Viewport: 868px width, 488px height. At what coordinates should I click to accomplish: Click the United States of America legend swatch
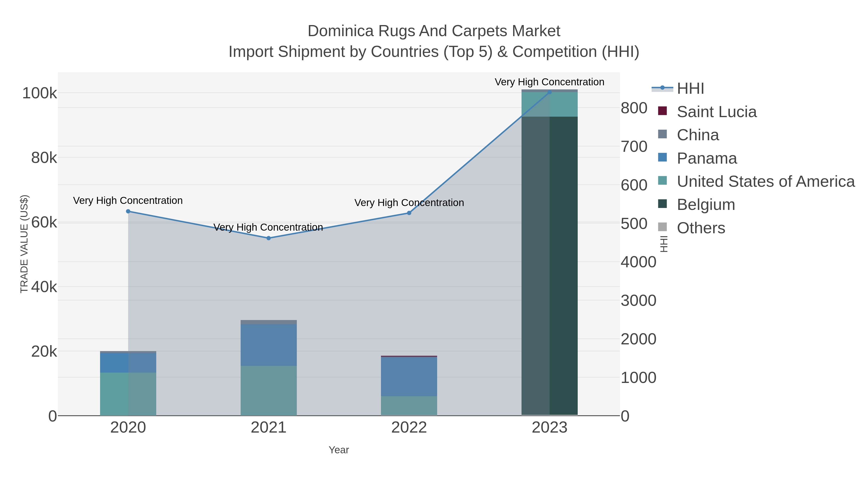pyautogui.click(x=663, y=180)
